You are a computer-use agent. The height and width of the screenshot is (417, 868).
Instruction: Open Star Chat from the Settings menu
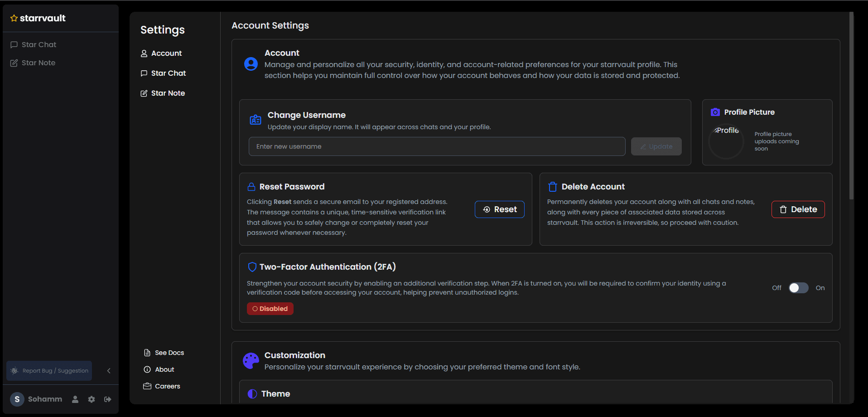coord(168,73)
